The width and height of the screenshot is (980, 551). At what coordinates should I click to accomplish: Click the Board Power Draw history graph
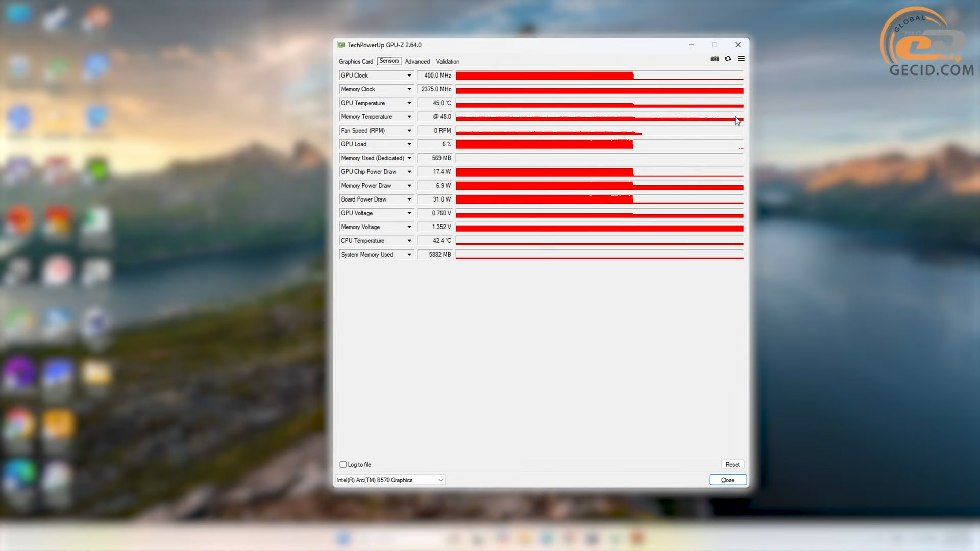point(600,199)
